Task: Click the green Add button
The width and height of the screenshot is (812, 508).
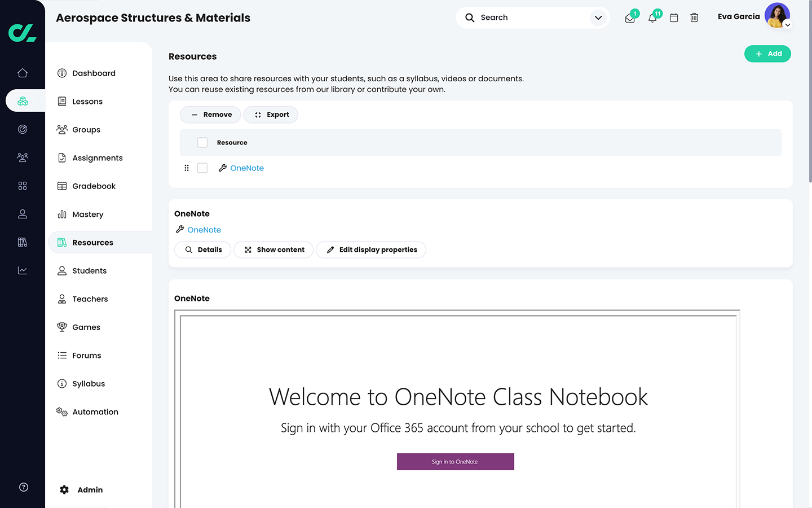Action: click(x=767, y=54)
